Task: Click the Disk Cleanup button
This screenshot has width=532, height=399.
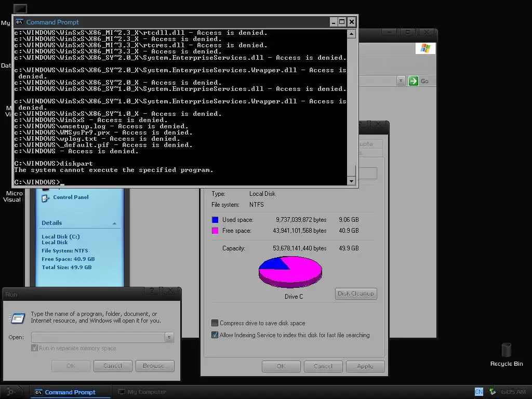Action: tap(355, 294)
